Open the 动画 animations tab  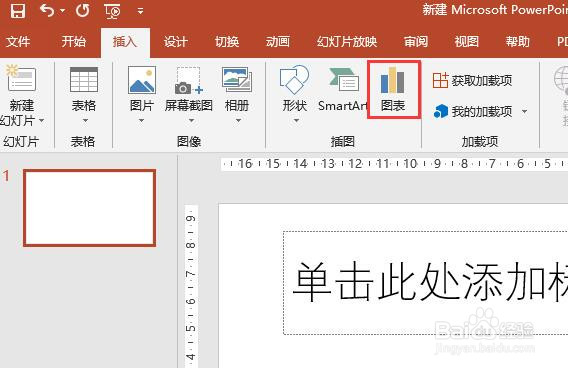pos(278,42)
